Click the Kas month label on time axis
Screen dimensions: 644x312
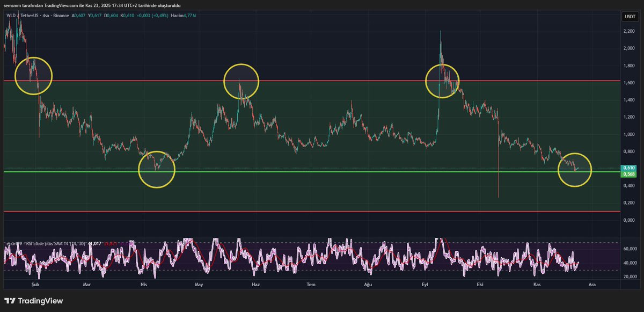pos(537,284)
